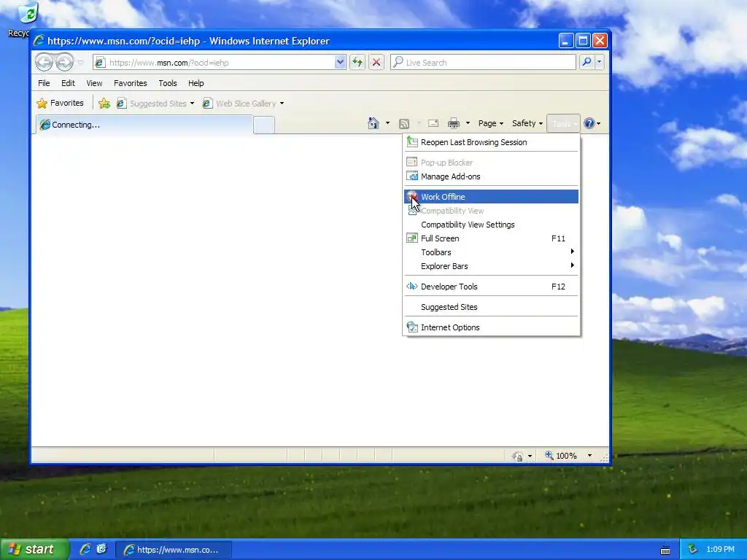Viewport: 747px width, 560px height.
Task: Click the Read Mail envelope icon
Action: click(x=433, y=123)
